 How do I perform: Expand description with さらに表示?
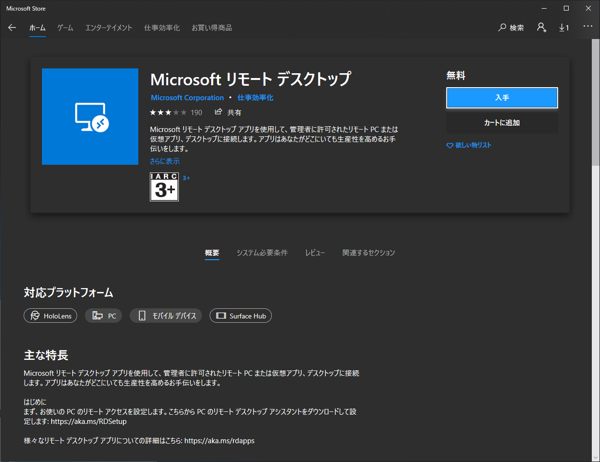(x=165, y=161)
